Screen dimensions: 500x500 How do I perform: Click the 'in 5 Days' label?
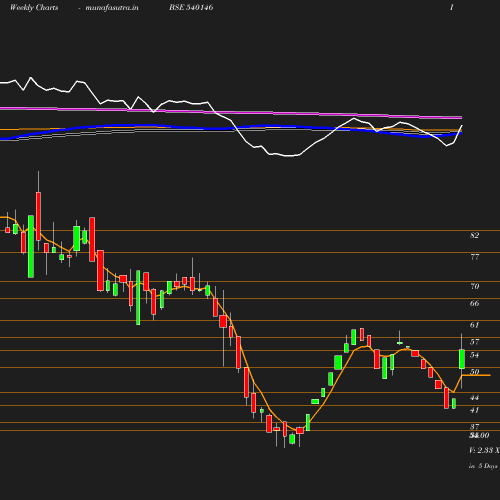(x=483, y=466)
